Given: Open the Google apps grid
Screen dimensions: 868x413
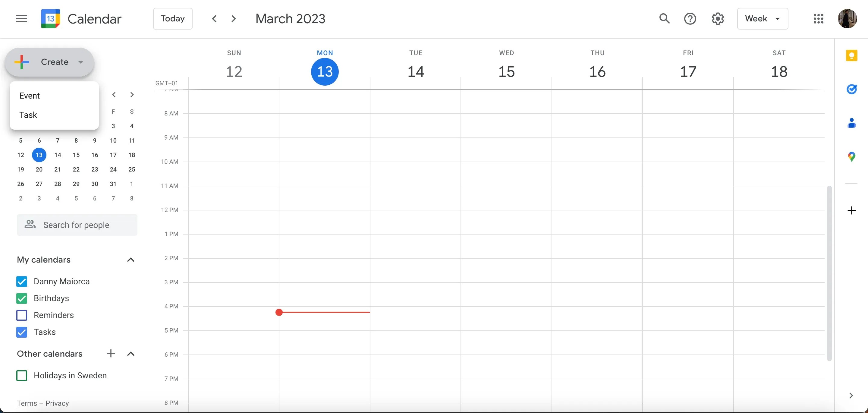Looking at the screenshot, I should (818, 19).
